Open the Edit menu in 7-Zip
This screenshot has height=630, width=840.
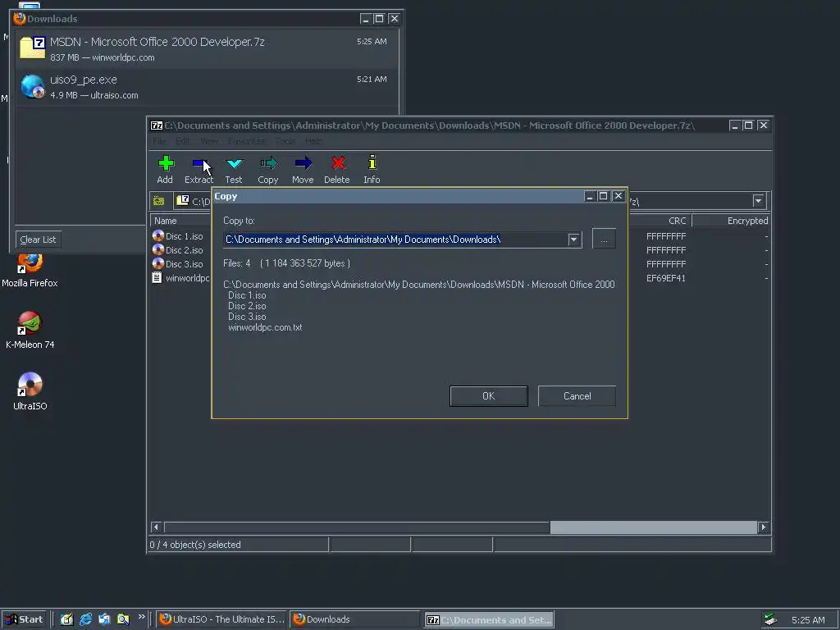pyautogui.click(x=183, y=141)
